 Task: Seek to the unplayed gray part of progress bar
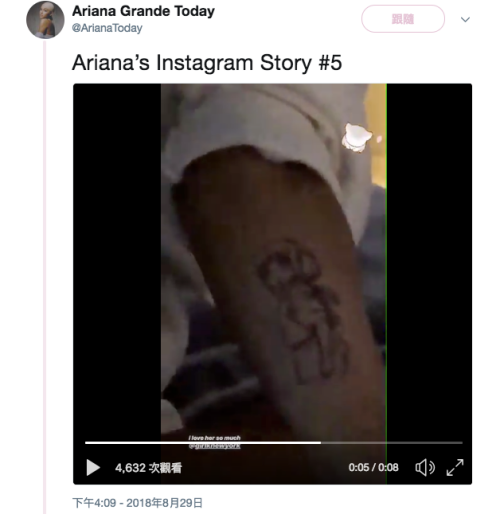coord(392,443)
